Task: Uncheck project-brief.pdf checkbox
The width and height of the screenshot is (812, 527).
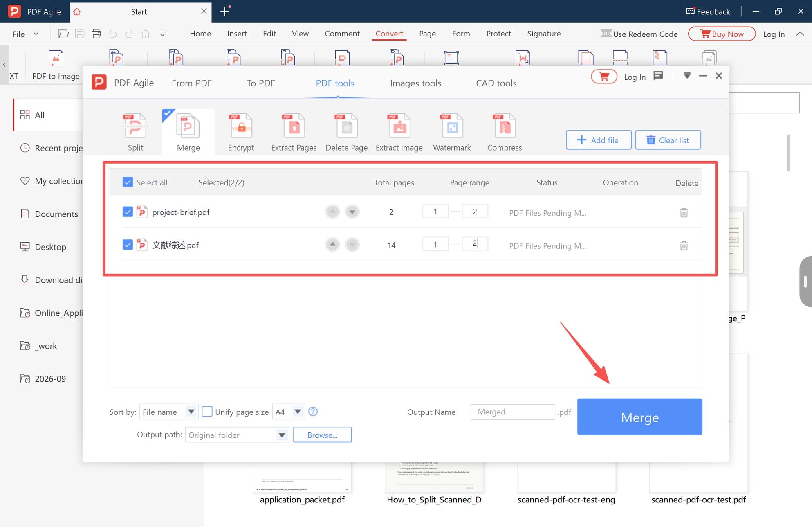Action: click(x=128, y=212)
